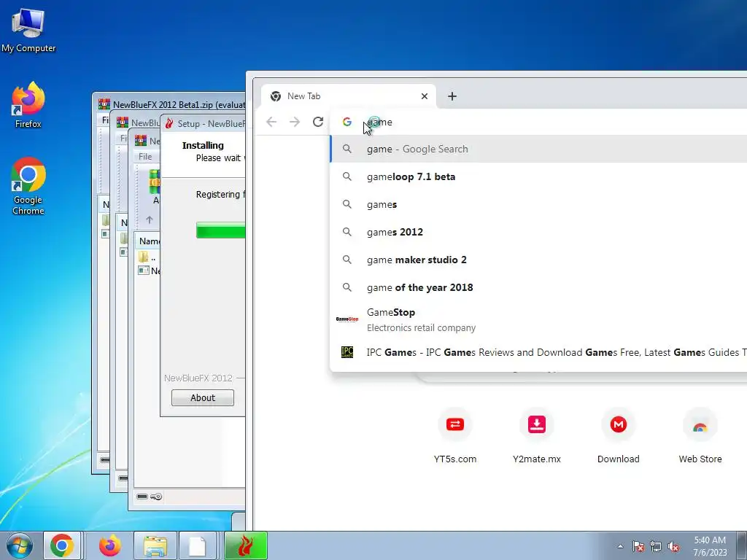Viewport: 747px width, 560px height.
Task: Open Firefox from the taskbar
Action: pos(110,545)
